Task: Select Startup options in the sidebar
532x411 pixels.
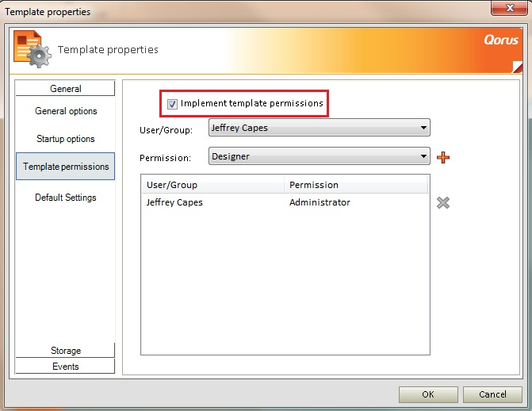Action: click(x=66, y=139)
